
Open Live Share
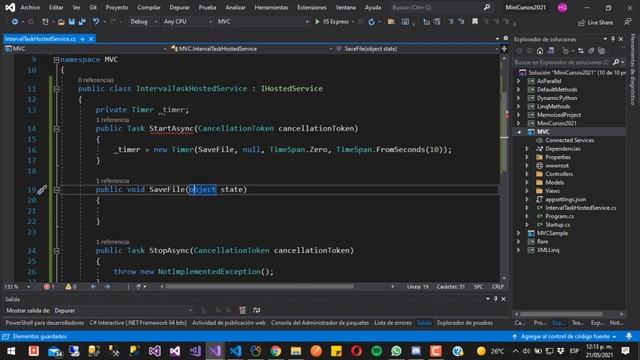pyautogui.click(x=596, y=22)
